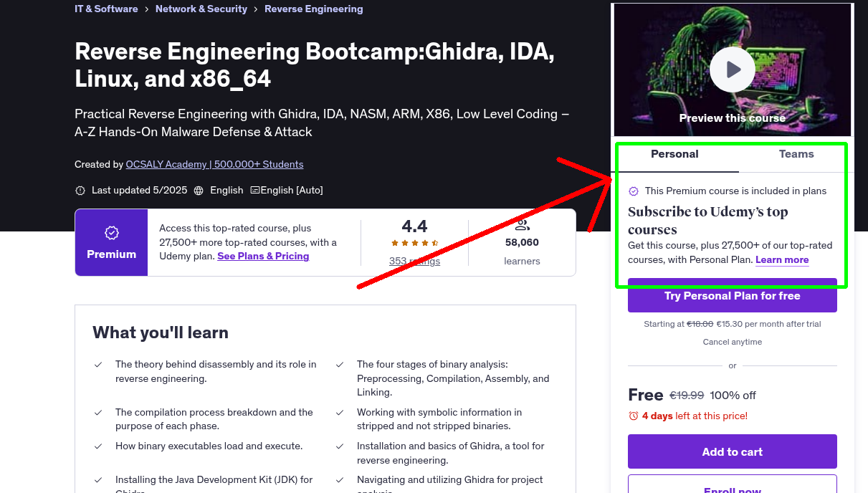Click See Plans & Pricing link
868x493 pixels.
point(263,256)
